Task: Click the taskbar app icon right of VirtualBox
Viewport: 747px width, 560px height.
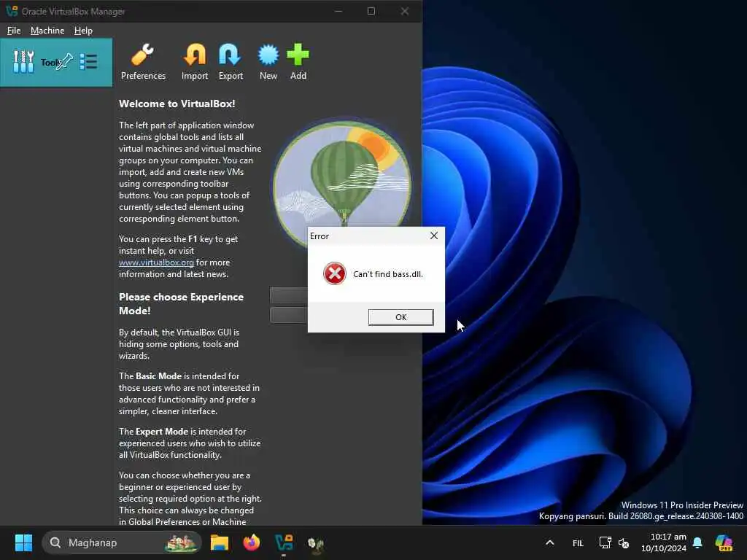Action: [315, 543]
